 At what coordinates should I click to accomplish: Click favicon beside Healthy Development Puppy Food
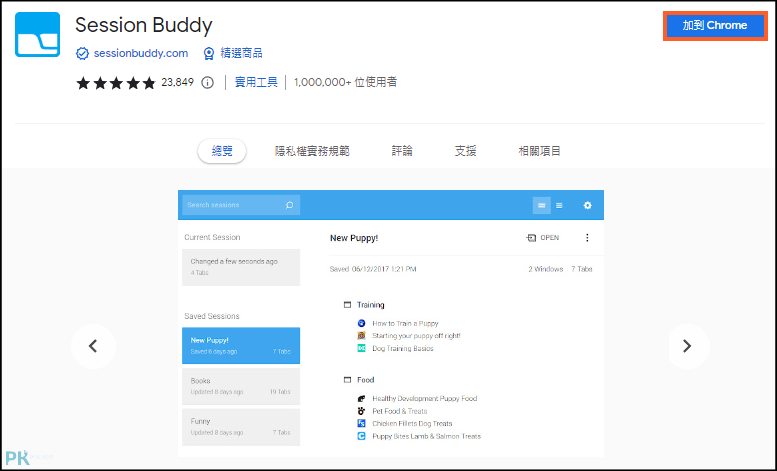click(361, 399)
